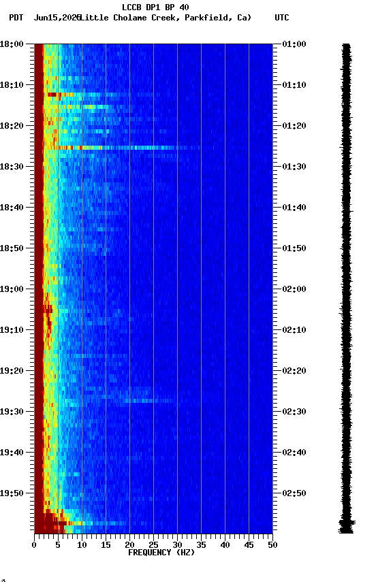Click the 01:50 UTC time label
376x588 pixels.
pyautogui.click(x=294, y=248)
